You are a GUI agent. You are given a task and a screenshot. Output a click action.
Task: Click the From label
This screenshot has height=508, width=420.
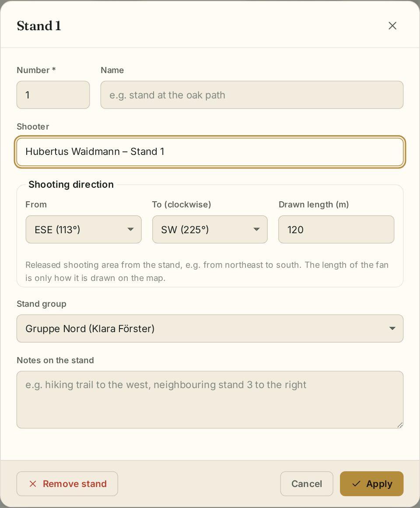tap(36, 204)
